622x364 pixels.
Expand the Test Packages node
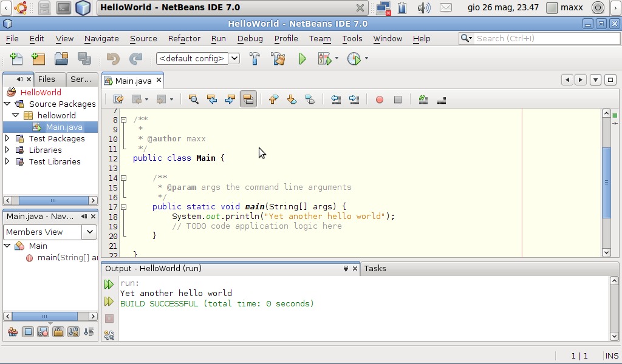coord(7,138)
